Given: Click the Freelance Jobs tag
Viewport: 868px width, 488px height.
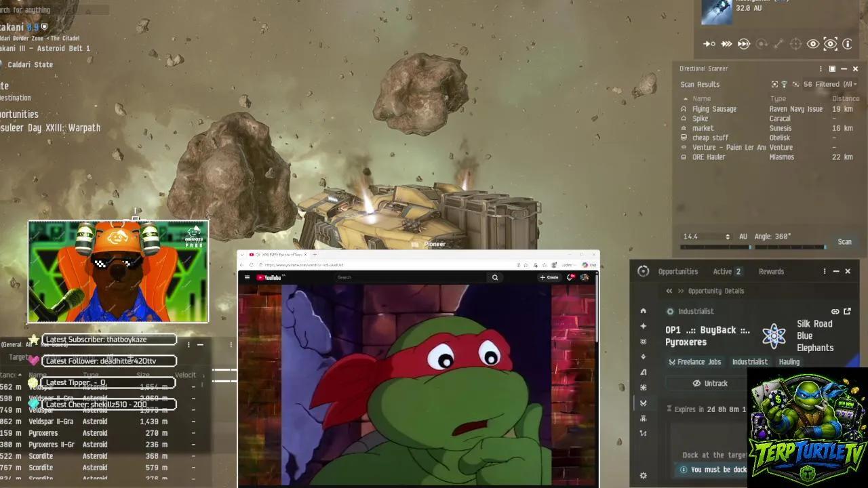Looking at the screenshot, I should pyautogui.click(x=694, y=362).
